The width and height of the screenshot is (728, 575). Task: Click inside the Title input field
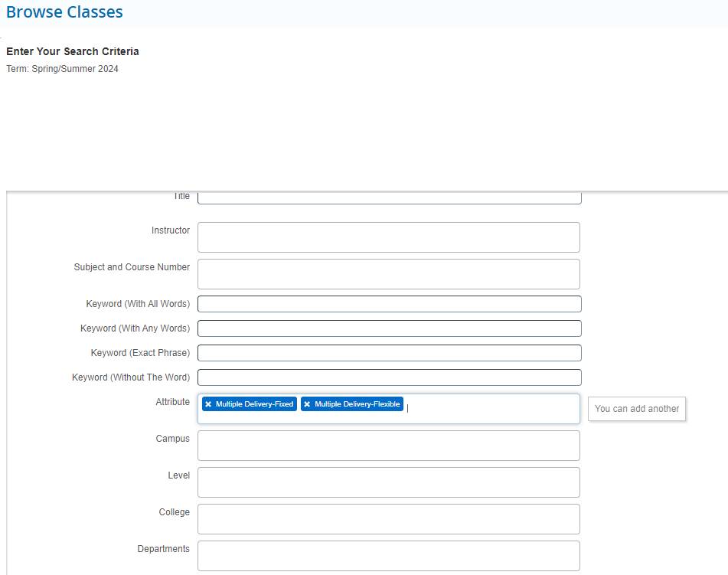pos(388,197)
